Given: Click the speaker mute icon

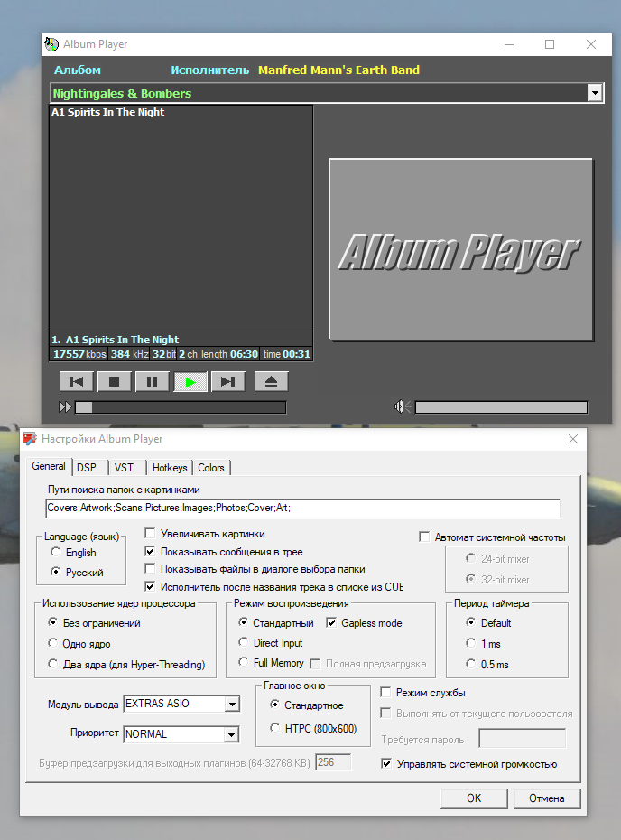Looking at the screenshot, I should (x=402, y=407).
